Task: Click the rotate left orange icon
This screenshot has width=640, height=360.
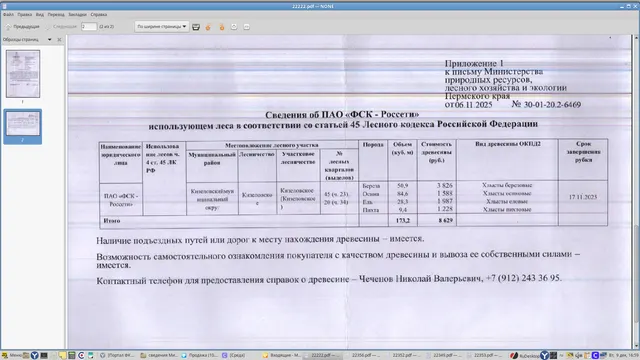Action: point(208,27)
